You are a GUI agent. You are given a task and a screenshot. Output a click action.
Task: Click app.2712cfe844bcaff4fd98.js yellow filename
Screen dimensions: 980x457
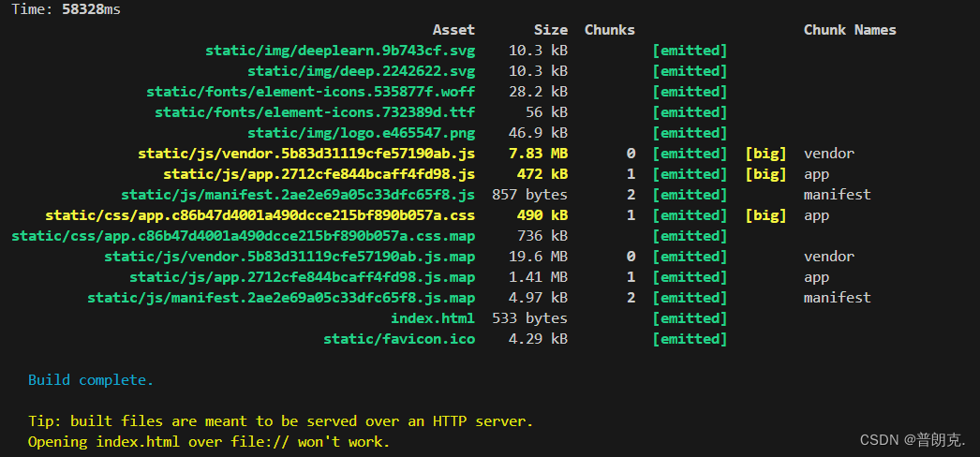319,174
